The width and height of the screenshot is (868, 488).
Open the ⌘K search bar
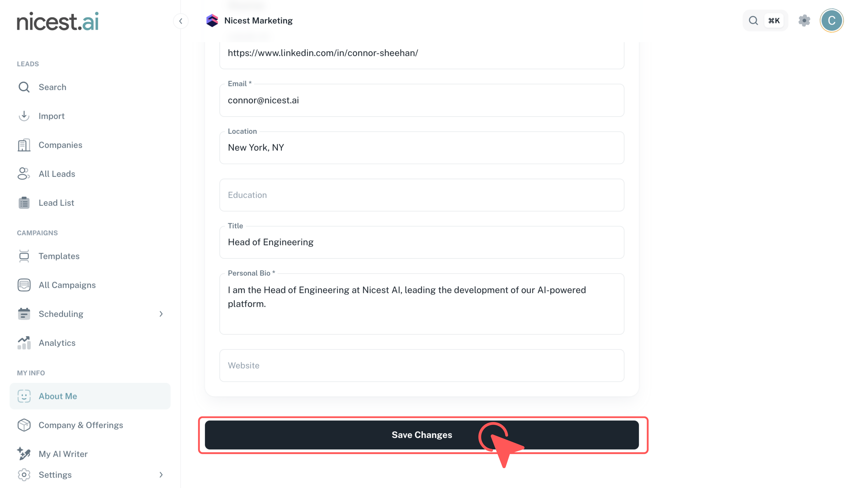(x=765, y=21)
